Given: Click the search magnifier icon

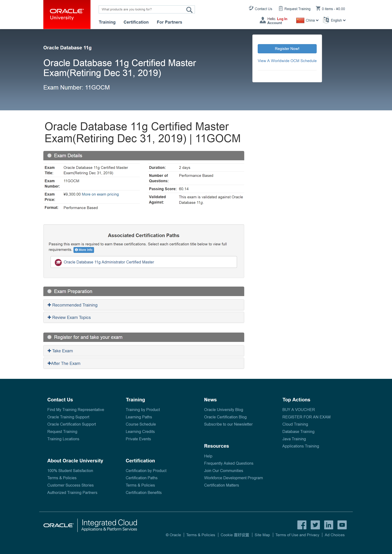Looking at the screenshot, I should tap(189, 10).
